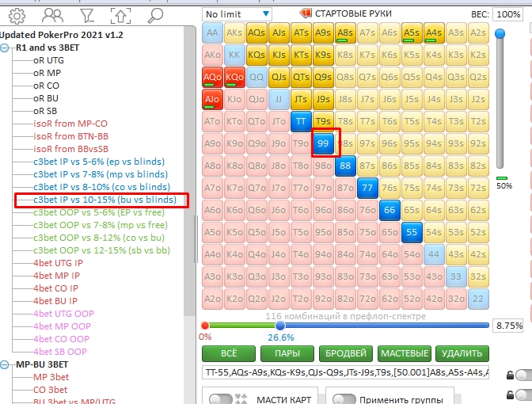Screen dimensions: 532x404
Task: Select isoR from BBvsSB
Action: pos(70,149)
